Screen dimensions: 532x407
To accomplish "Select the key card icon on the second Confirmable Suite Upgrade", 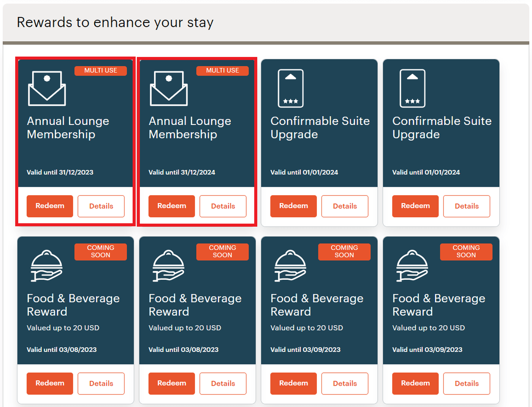I will tap(413, 88).
